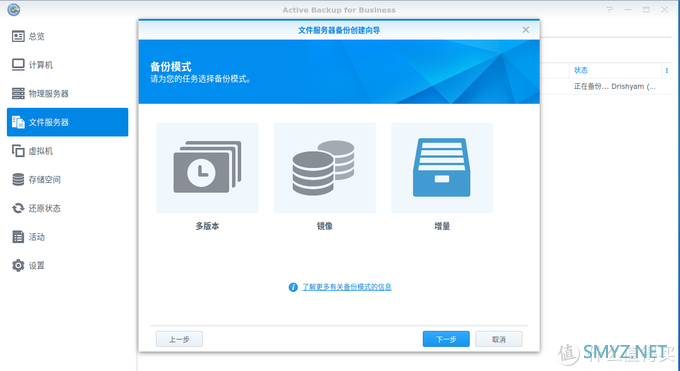Switch to 存储空间 tab
This screenshot has width=680, height=371.
pyautogui.click(x=68, y=179)
